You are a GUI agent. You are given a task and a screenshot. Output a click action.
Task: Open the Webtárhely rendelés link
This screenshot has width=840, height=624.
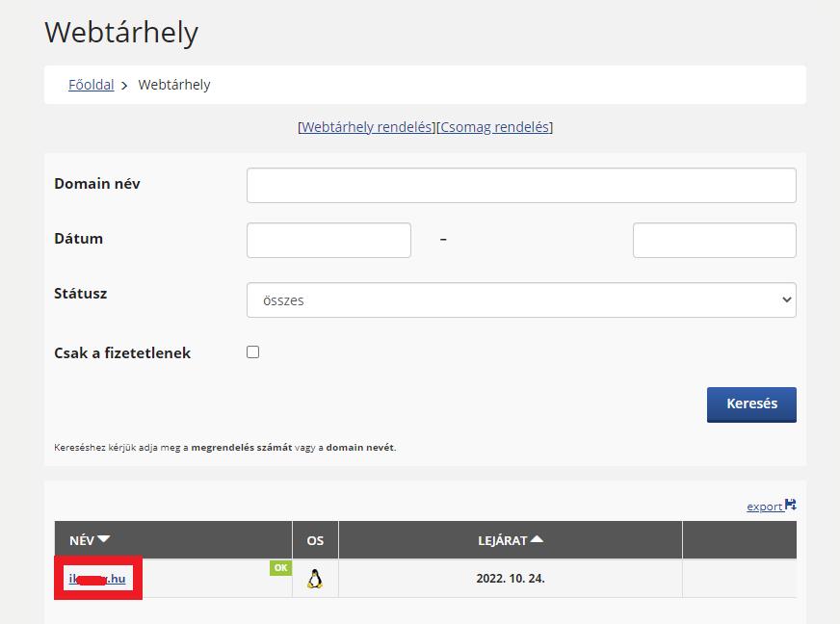coord(367,127)
